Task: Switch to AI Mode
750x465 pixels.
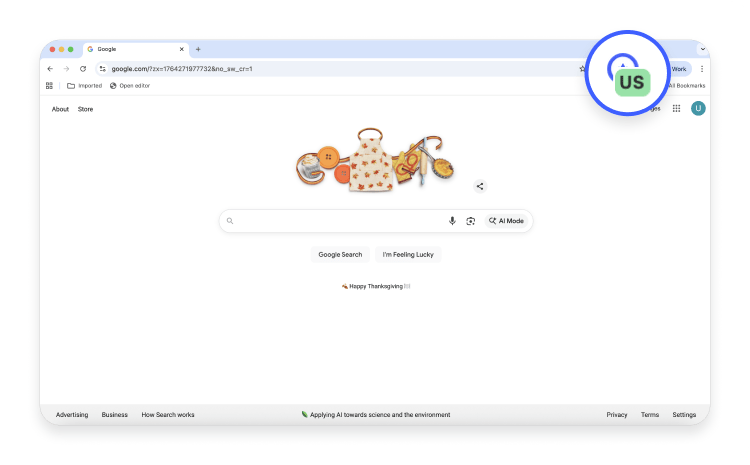Action: (507, 221)
